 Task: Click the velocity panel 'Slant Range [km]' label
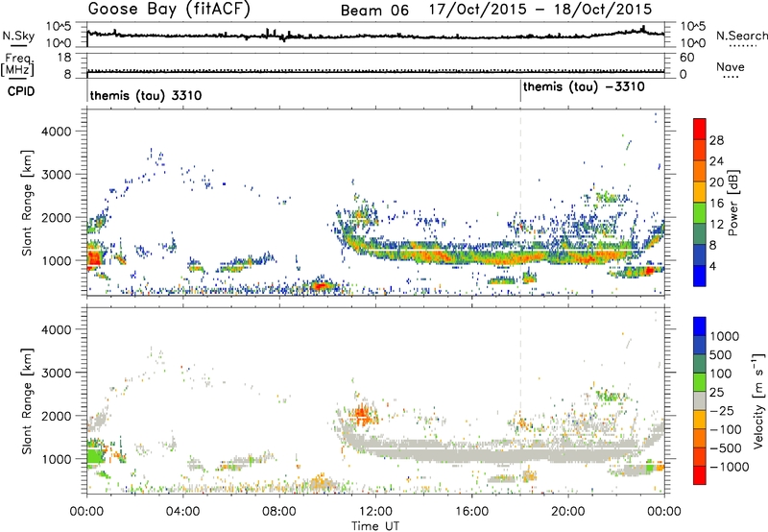pos(27,401)
